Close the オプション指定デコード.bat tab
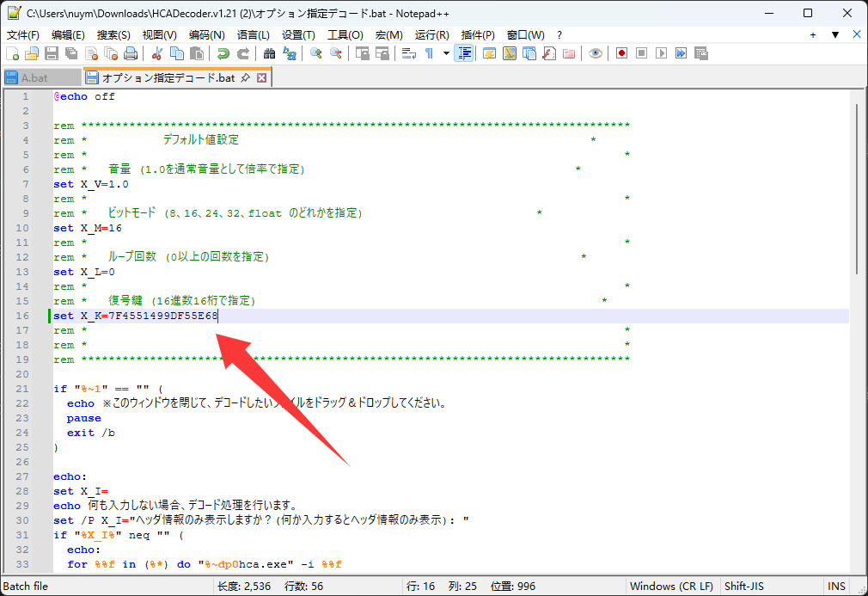The width and height of the screenshot is (868, 596). (x=262, y=78)
